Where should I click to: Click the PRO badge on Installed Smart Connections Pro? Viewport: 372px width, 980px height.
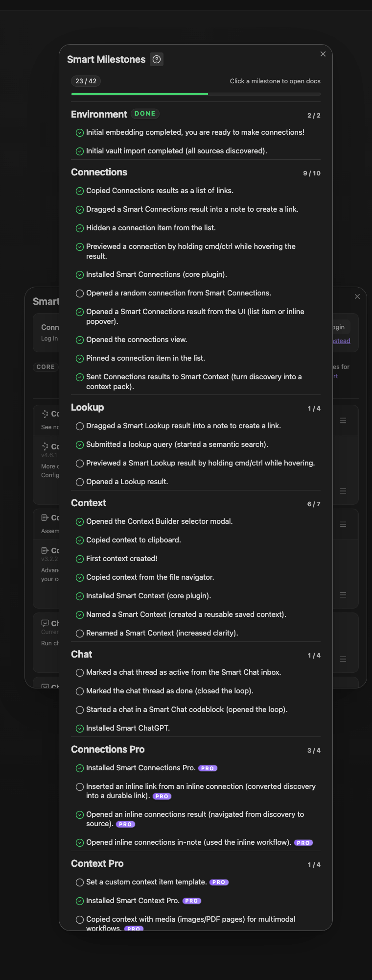tap(208, 768)
